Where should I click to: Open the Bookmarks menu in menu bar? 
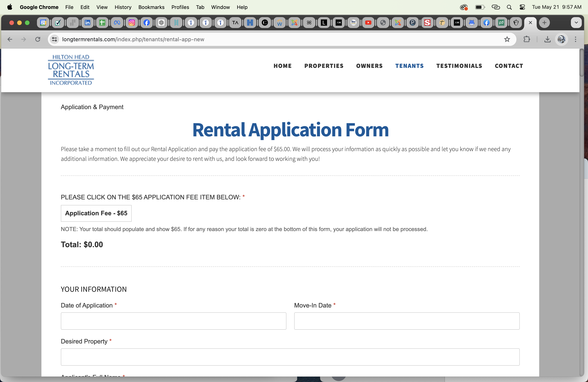click(151, 7)
